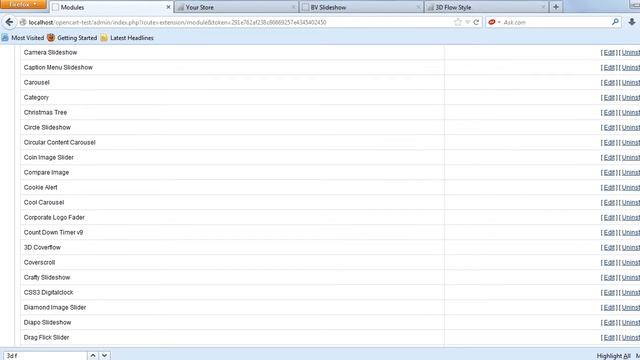This screenshot has height=360, width=640.
Task: Edit the Category module
Action: pos(609,98)
